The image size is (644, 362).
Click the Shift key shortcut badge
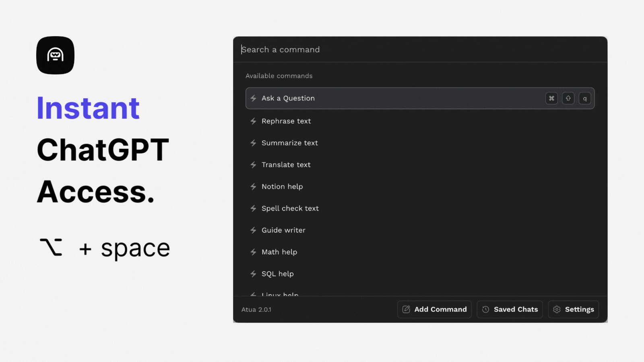pos(568,98)
